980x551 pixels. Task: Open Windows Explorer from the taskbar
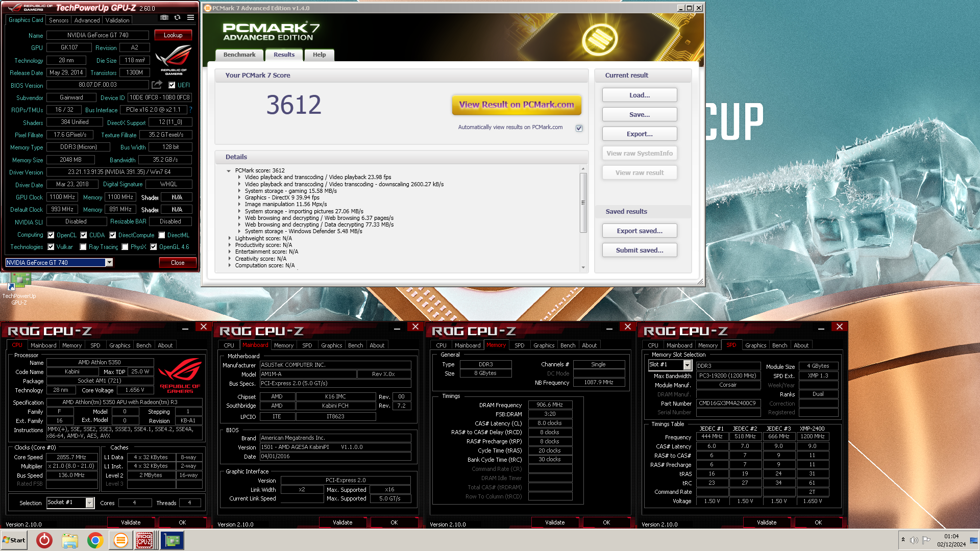pos(70,540)
